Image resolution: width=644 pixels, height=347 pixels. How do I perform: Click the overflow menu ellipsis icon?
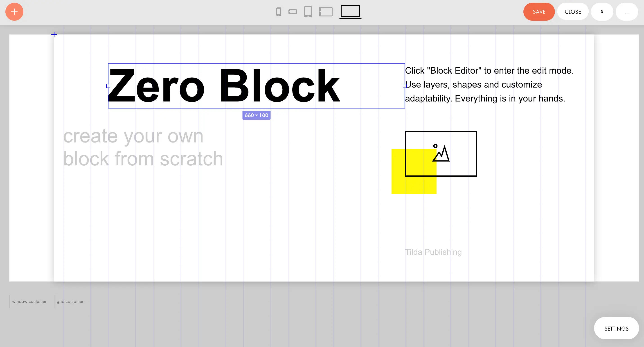(x=627, y=11)
